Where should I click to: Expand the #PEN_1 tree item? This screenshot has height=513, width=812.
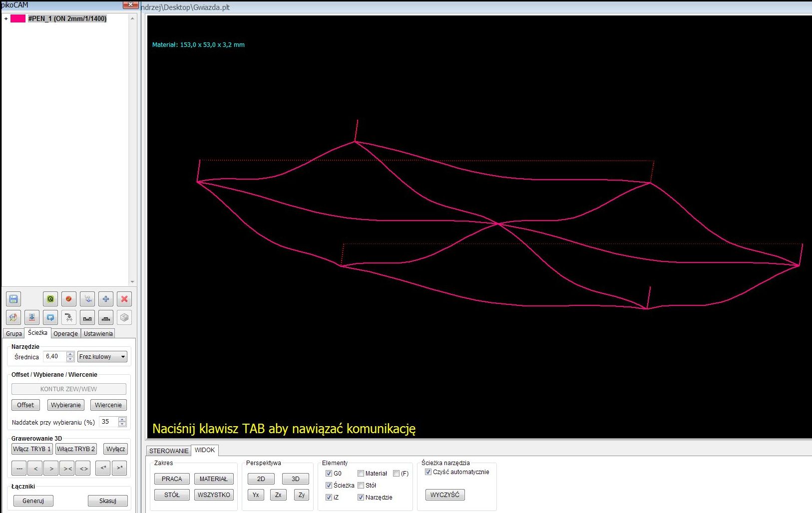[6, 19]
